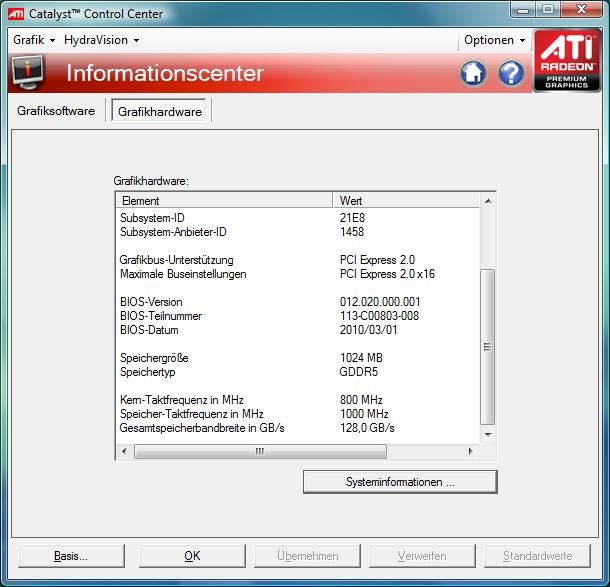Click the Standardwerte button
610x587 pixels.
pyautogui.click(x=537, y=556)
